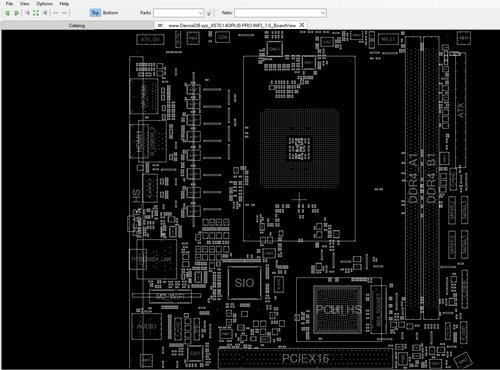500x370 pixels.
Task: Select the X570 AORUS PRO WIFI BoardView tab
Action: click(x=232, y=25)
